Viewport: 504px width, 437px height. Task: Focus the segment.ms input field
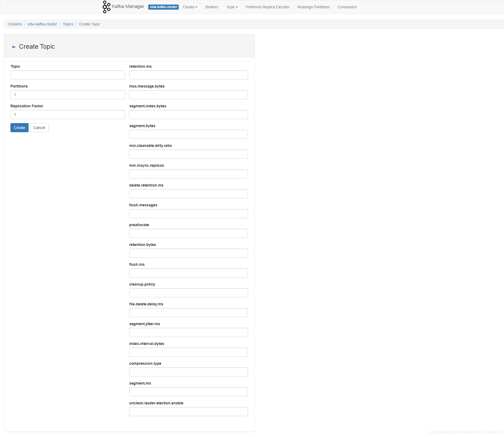point(189,392)
